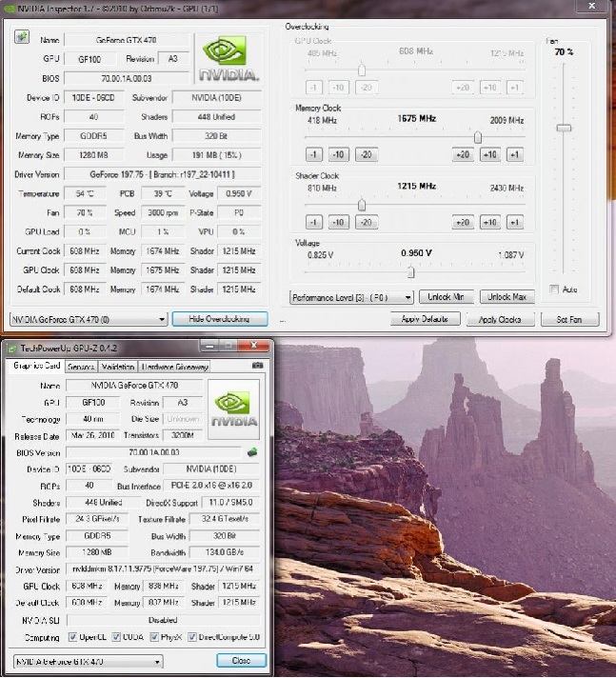Switch to the Hardware Giveaway tab
The height and width of the screenshot is (678, 616).
tap(174, 367)
